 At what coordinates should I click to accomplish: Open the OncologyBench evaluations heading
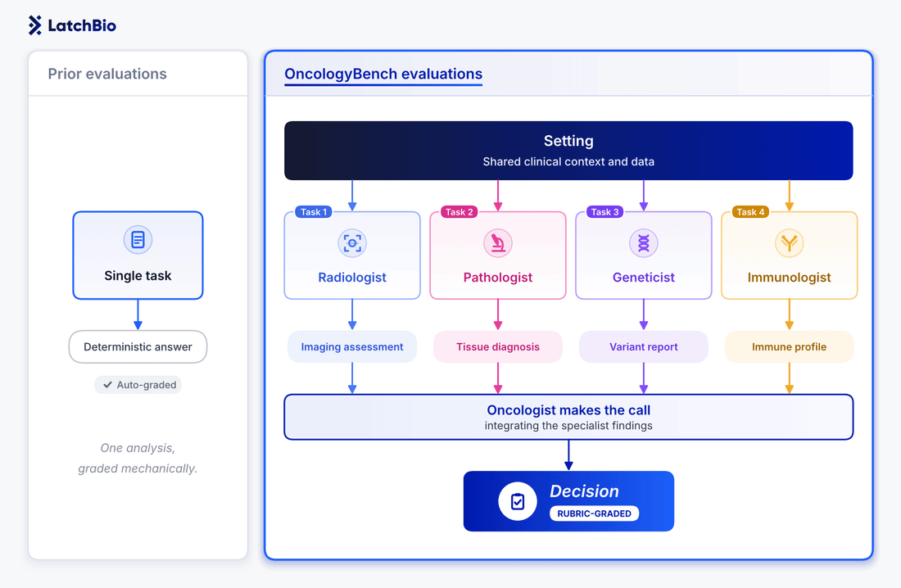point(383,75)
